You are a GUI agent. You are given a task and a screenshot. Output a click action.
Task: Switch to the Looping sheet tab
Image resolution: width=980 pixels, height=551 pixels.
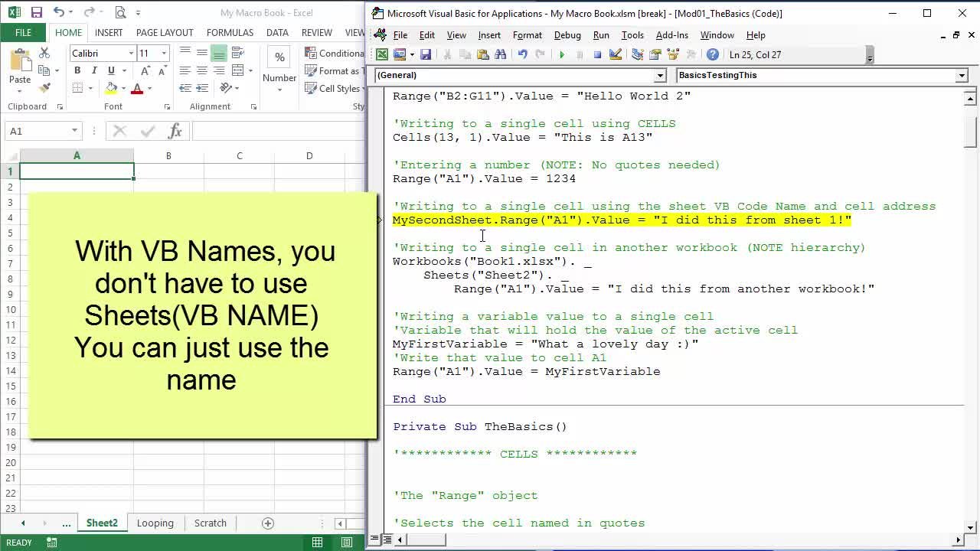point(155,523)
